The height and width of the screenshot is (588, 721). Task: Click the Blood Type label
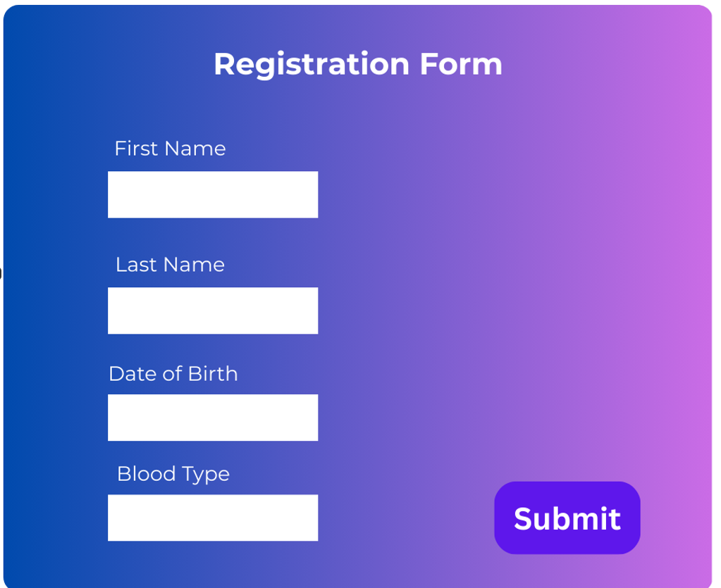[x=173, y=474]
